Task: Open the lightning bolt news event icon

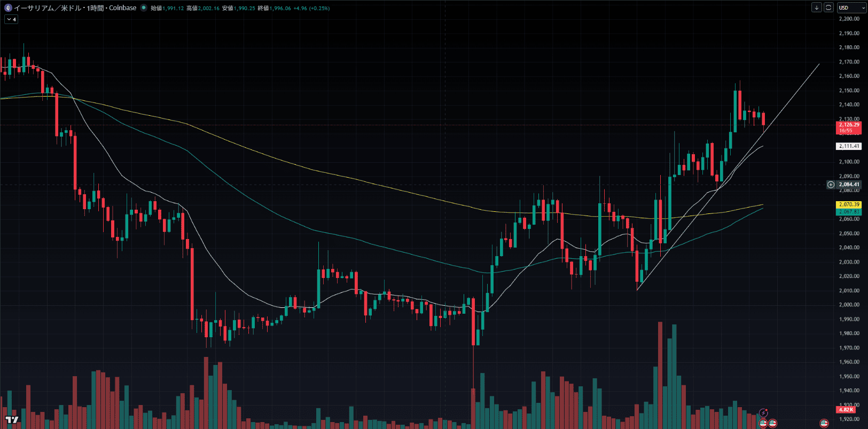Action: (x=763, y=412)
